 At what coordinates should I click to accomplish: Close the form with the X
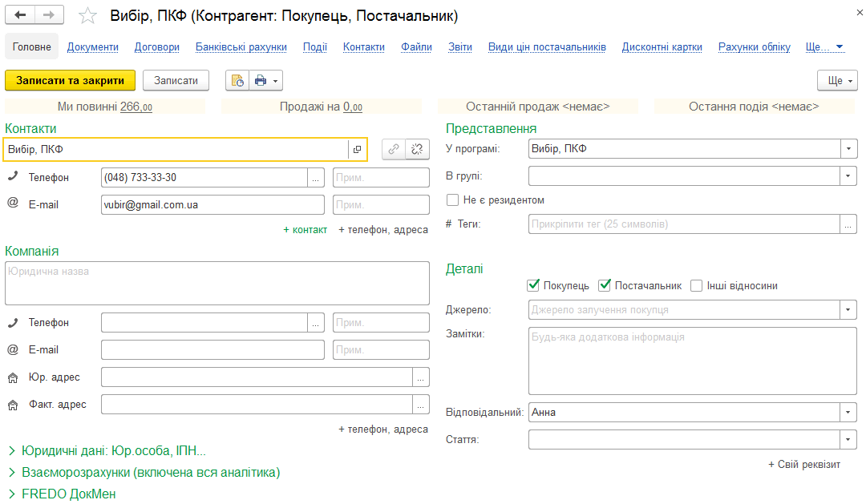[x=860, y=12]
